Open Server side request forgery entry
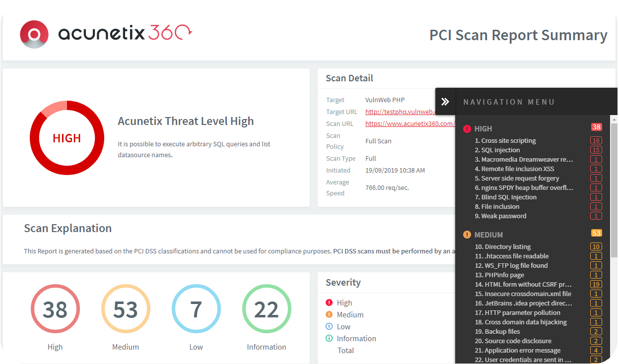Viewport: 619px width, 364px height. pos(517,178)
